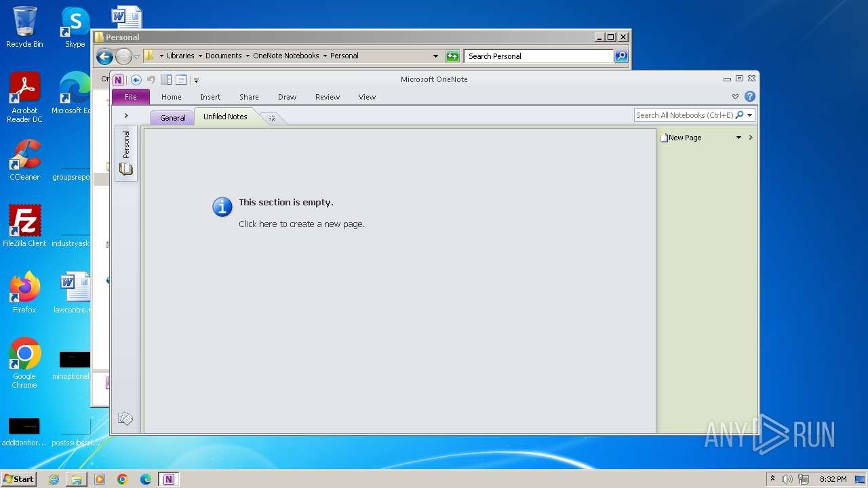Toggle Full Page View icon

[x=181, y=80]
